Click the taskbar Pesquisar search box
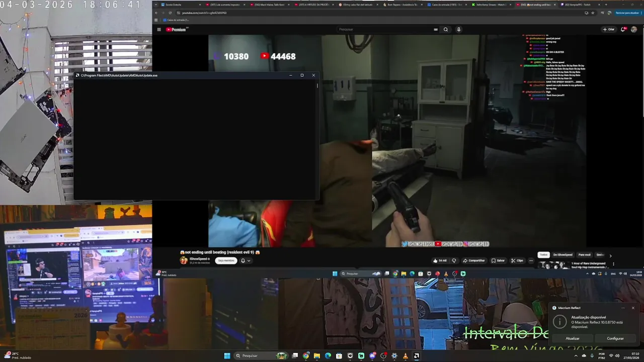The image size is (644, 362). tap(261, 356)
